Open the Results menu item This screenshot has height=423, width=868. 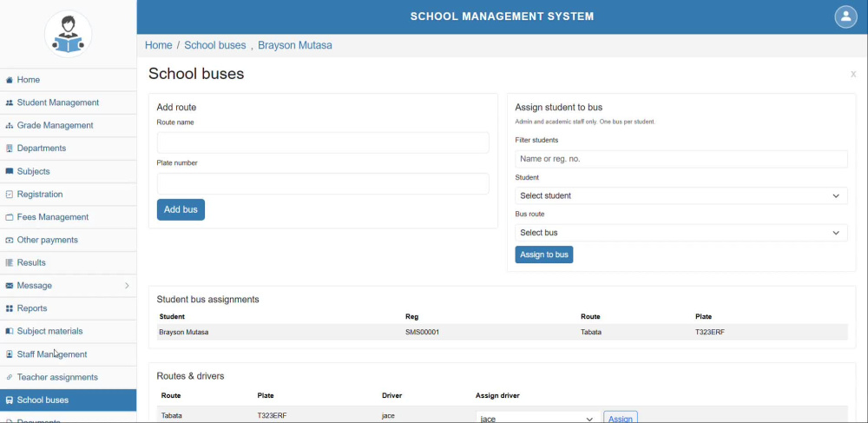click(68, 262)
